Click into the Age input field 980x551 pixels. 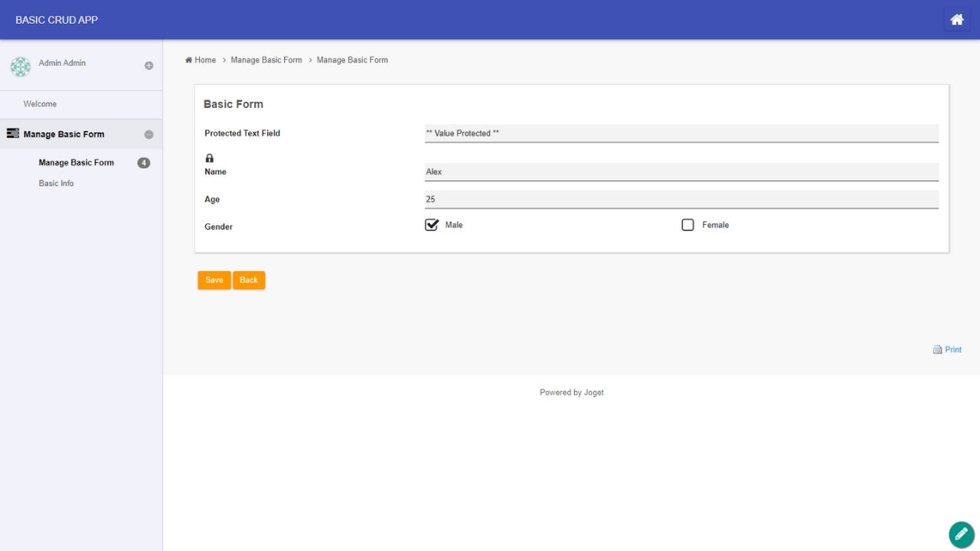pyautogui.click(x=681, y=199)
